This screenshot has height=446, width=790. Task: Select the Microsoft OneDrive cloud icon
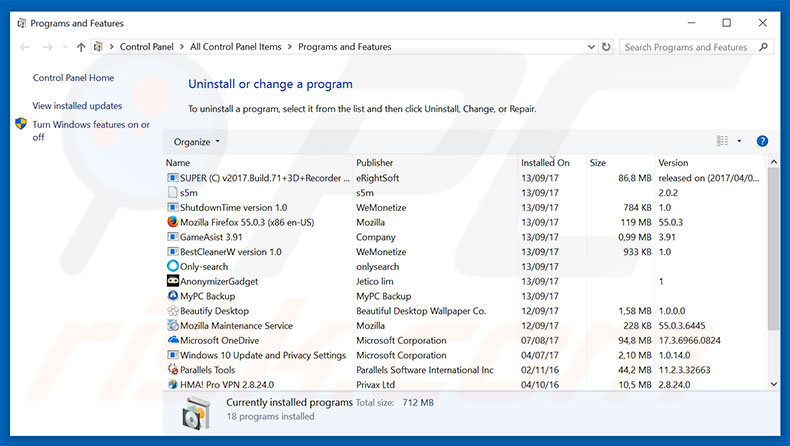click(172, 340)
